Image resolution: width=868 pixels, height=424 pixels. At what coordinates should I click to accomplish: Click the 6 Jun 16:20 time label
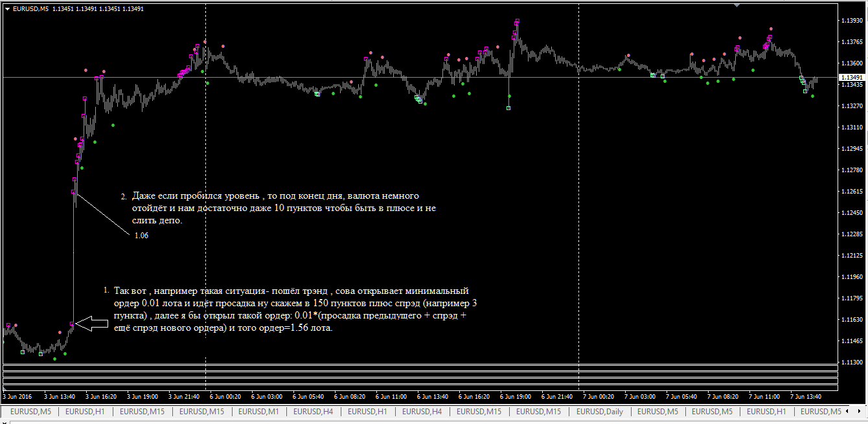474,396
